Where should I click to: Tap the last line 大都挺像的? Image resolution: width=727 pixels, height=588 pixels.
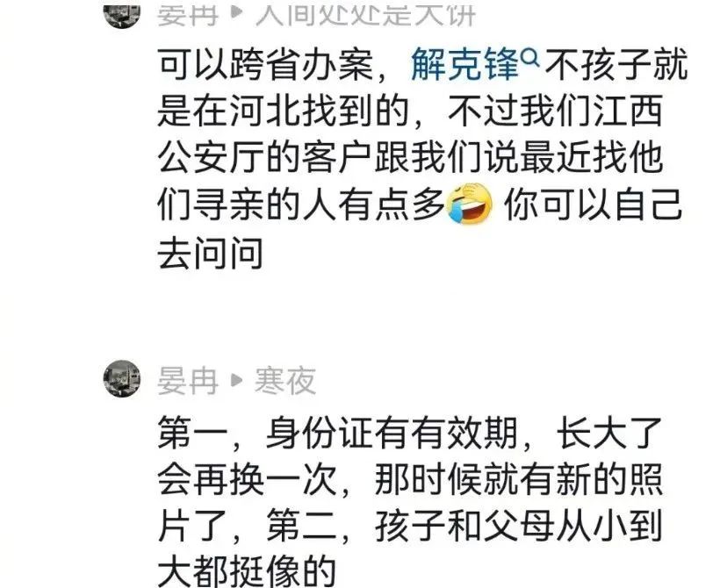pyautogui.click(x=246, y=570)
